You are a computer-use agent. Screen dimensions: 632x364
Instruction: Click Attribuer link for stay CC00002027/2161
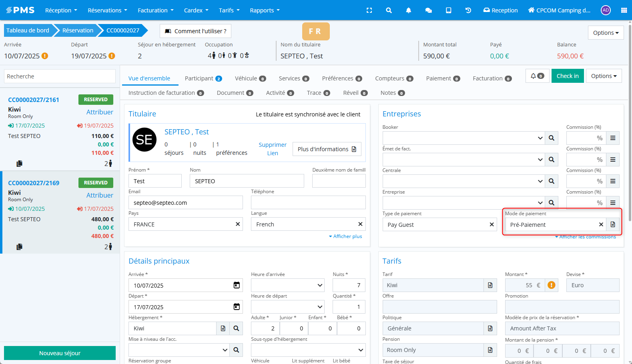(x=100, y=112)
